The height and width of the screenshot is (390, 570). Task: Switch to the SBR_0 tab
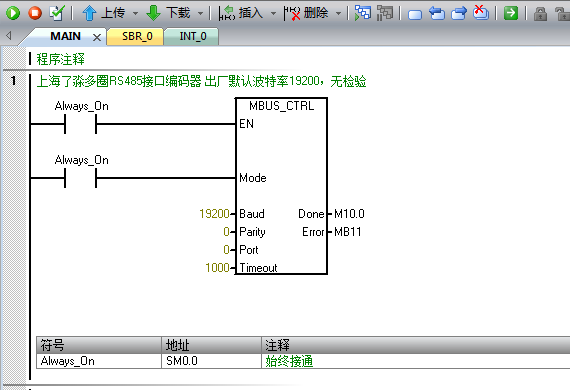coord(137,36)
